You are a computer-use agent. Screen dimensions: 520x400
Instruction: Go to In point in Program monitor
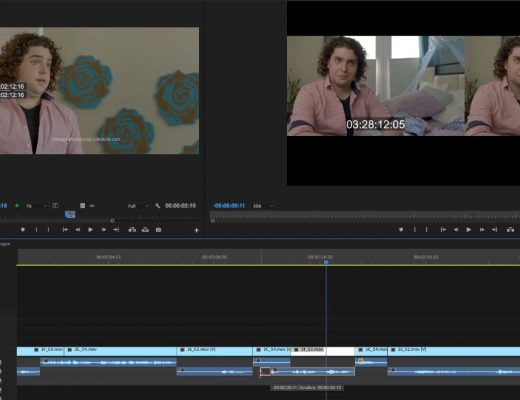[443, 229]
